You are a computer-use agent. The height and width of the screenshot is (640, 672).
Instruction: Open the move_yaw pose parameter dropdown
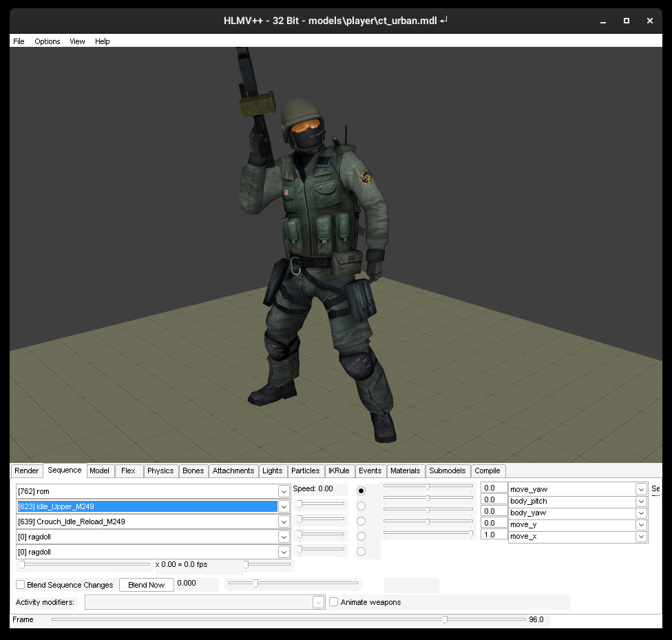tap(640, 488)
